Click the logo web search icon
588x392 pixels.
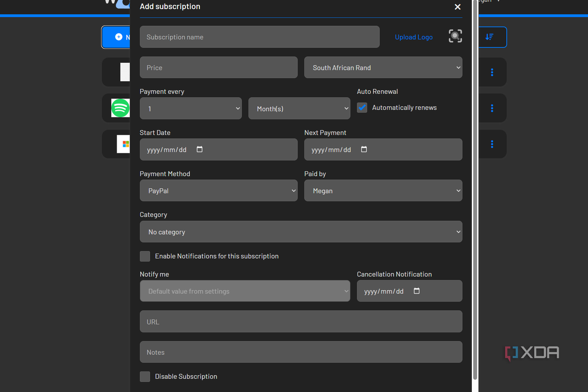[x=455, y=36]
